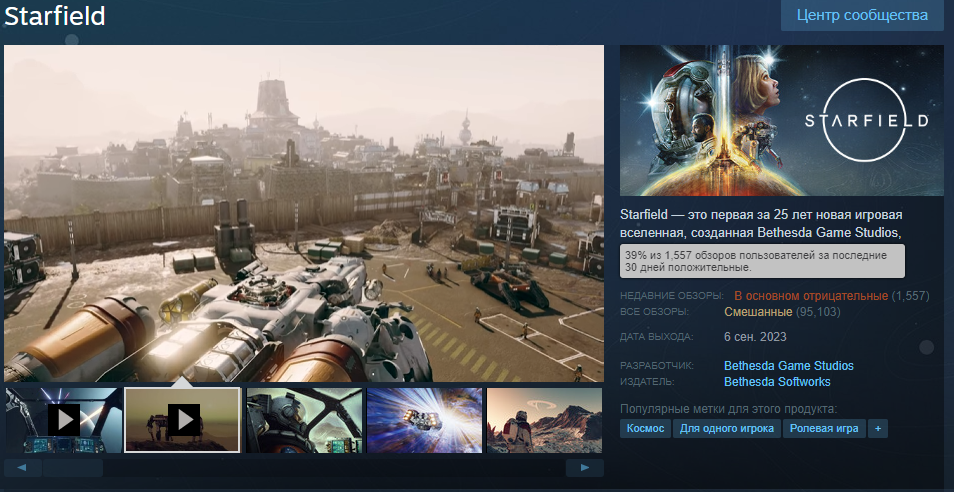Select the ringed planet landscape thumbnail
Viewport: 954px width, 492px height.
545,420
